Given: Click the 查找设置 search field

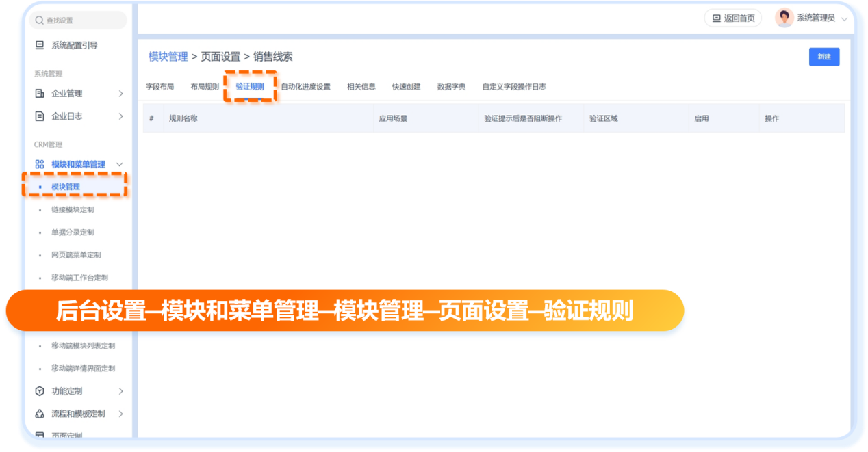Looking at the screenshot, I should (82, 21).
